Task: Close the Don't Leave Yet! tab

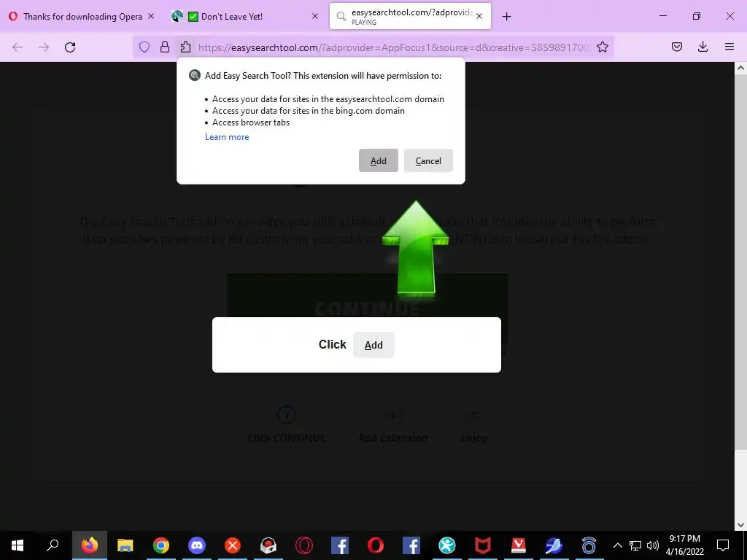Action: click(x=315, y=16)
